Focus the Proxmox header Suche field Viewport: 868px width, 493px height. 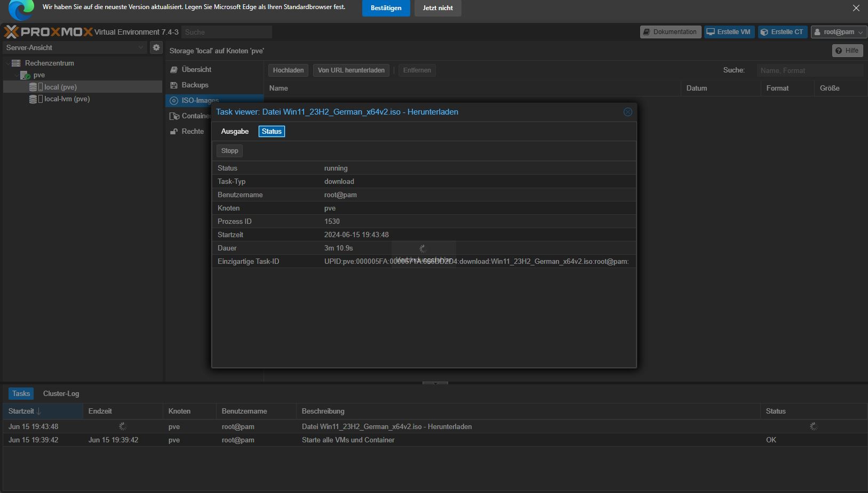tap(227, 32)
